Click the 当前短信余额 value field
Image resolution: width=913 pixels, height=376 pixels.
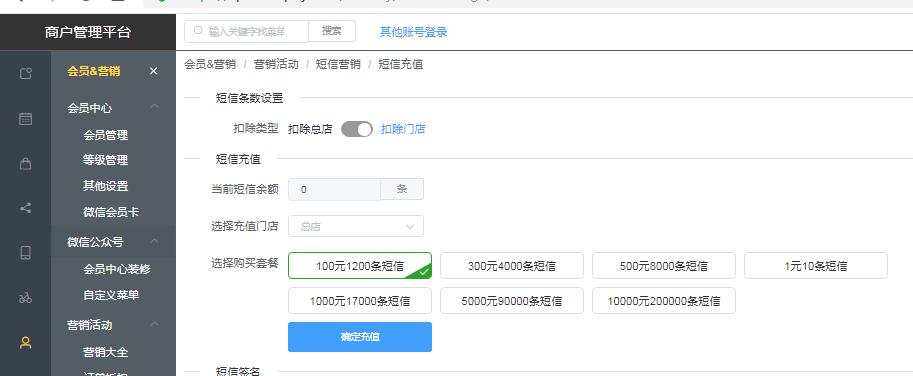click(334, 189)
